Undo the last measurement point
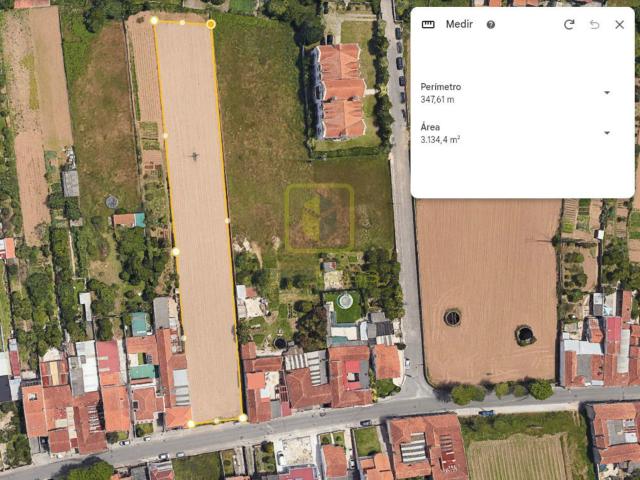Viewport: 640px width, 480px height. click(594, 24)
